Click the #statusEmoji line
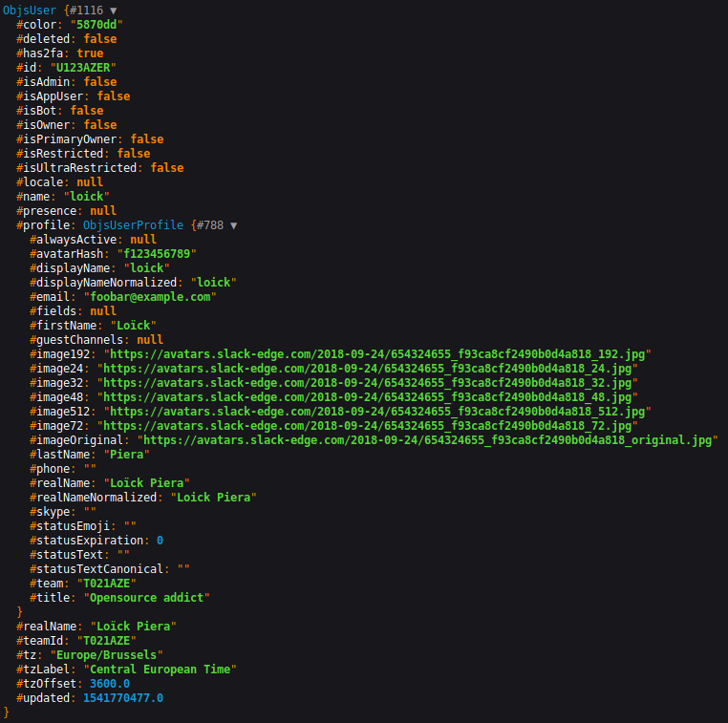 click(83, 526)
